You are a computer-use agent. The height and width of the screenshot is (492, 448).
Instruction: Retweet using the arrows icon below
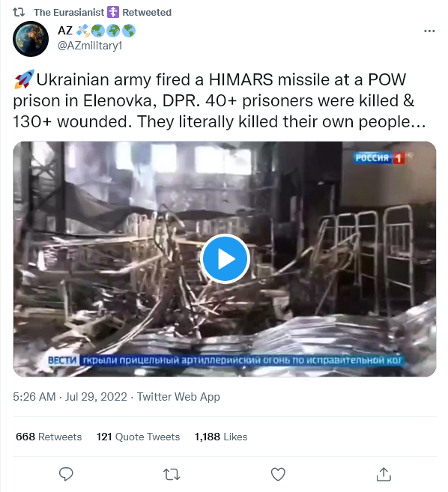click(172, 475)
